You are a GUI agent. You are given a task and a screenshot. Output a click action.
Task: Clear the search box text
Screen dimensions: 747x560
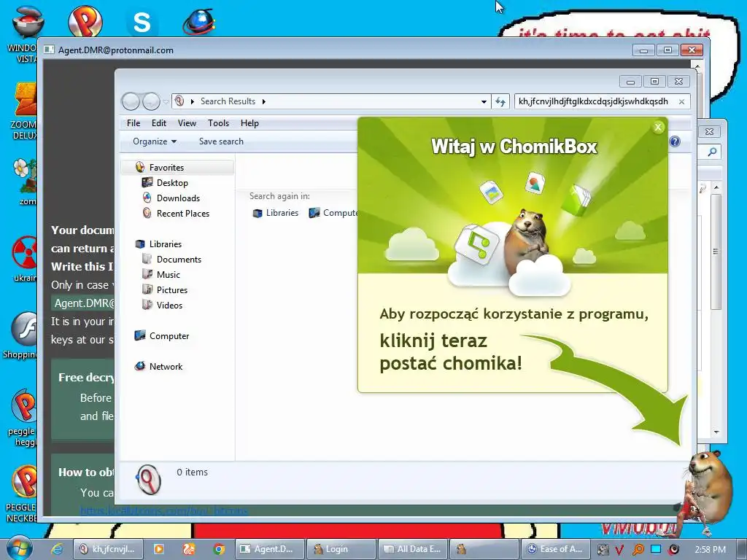682,101
